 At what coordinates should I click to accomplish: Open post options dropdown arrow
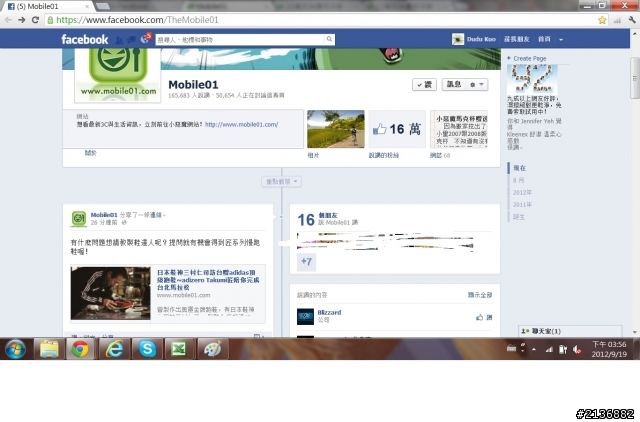coord(164,215)
